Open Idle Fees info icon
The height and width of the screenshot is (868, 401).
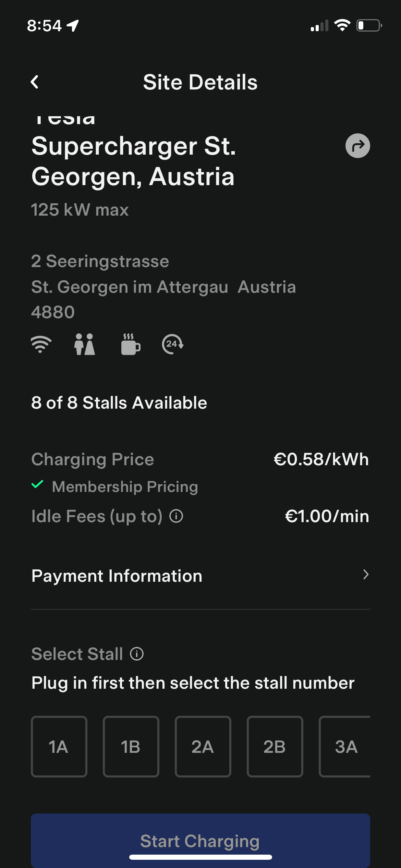(x=176, y=516)
